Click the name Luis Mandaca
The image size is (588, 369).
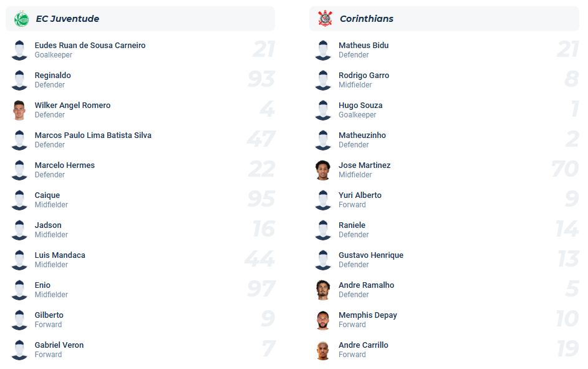60,255
